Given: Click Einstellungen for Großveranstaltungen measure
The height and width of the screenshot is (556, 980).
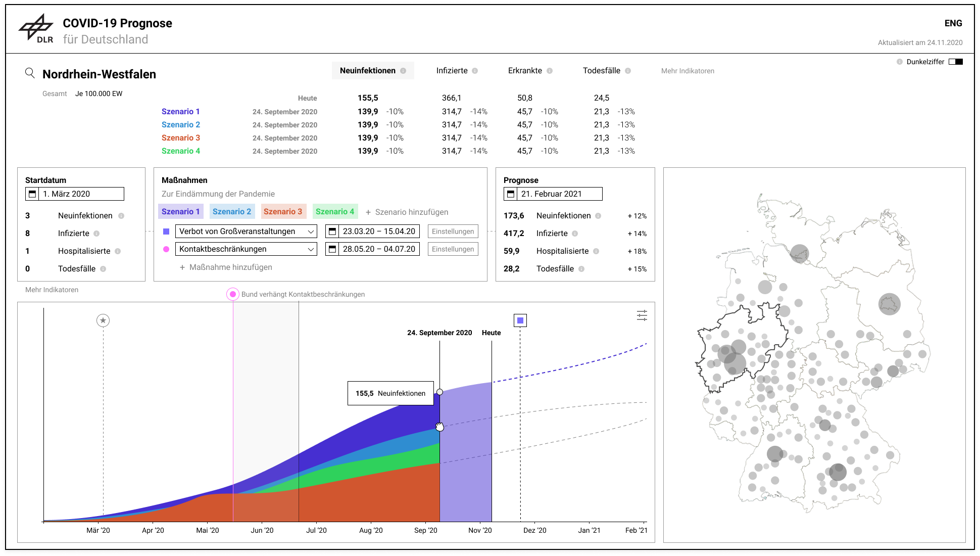Looking at the screenshot, I should (x=453, y=231).
